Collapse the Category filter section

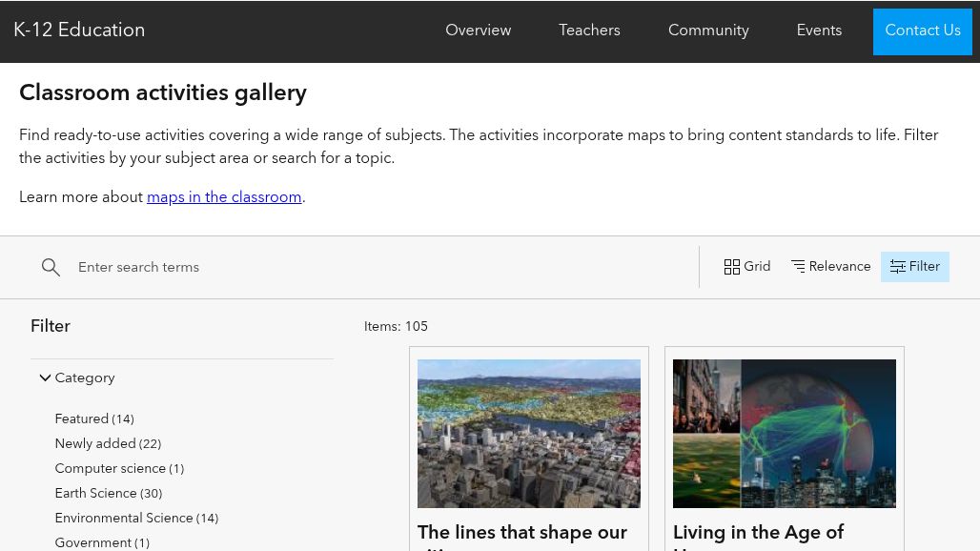[46, 378]
